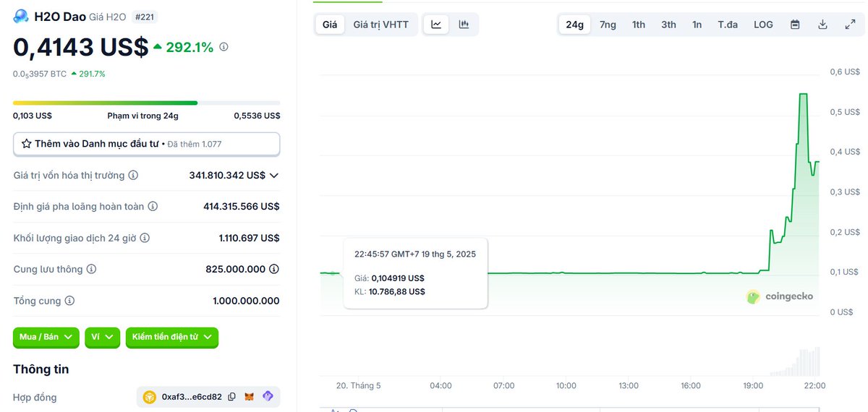
Task: Open the price change info icon beside 292.1%
Action: click(x=224, y=47)
